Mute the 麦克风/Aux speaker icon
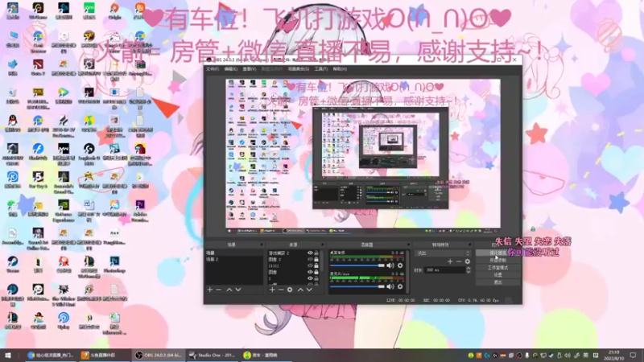The width and height of the screenshot is (644, 362). tap(390, 286)
